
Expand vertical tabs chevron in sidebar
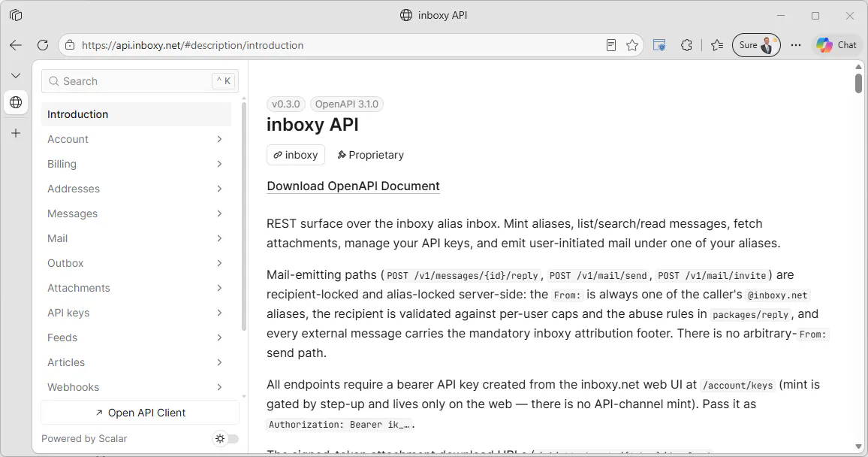[16, 75]
